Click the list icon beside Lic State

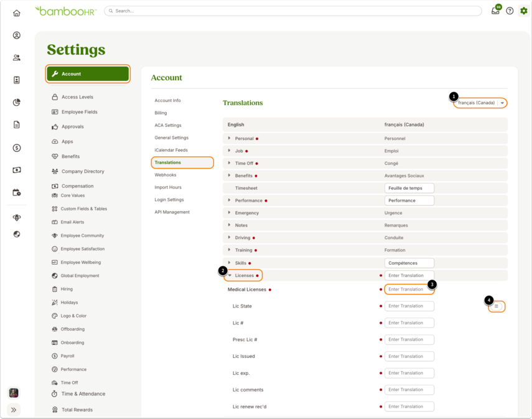click(x=497, y=306)
